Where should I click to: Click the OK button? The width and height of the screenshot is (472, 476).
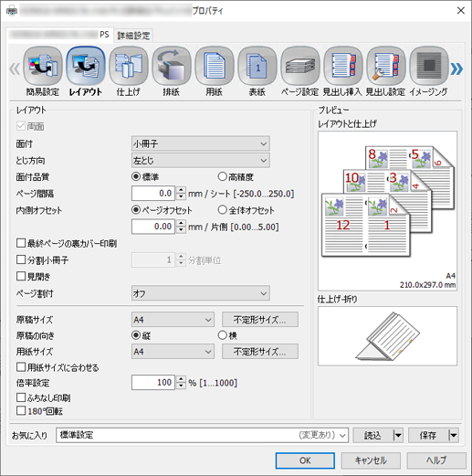305,460
